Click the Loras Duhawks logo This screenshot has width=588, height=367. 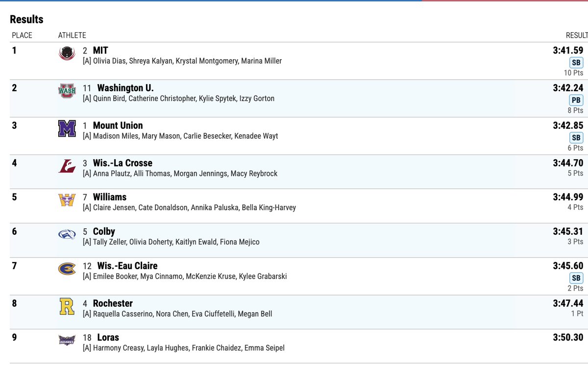66,341
